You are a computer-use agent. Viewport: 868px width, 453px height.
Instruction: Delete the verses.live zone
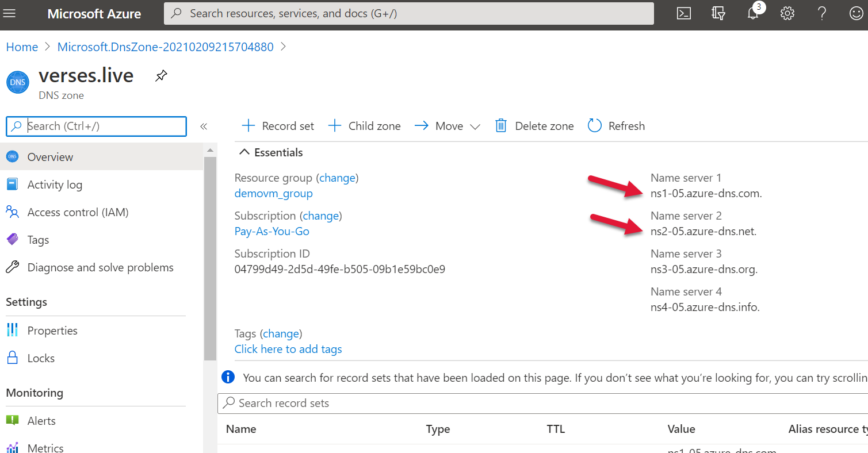(x=534, y=125)
